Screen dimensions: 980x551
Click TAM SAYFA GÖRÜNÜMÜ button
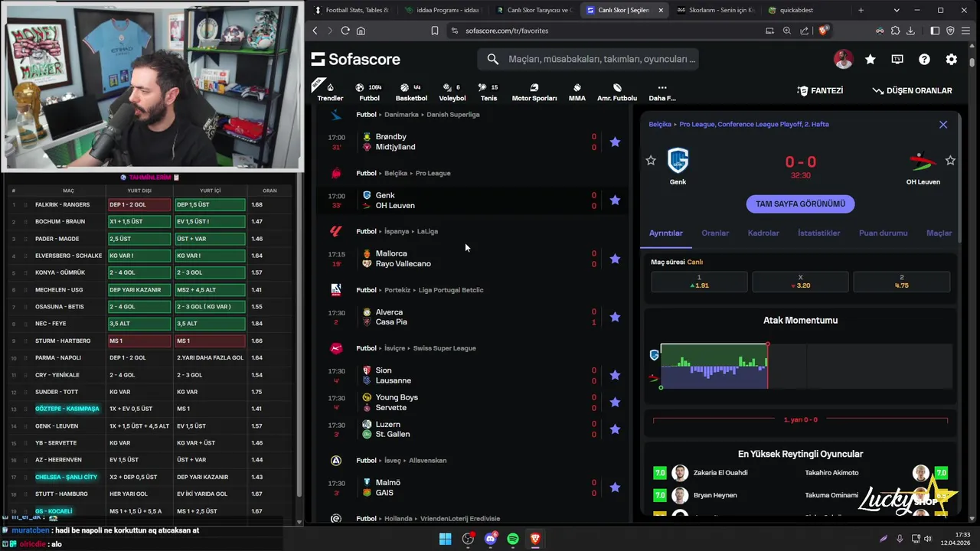[800, 204]
